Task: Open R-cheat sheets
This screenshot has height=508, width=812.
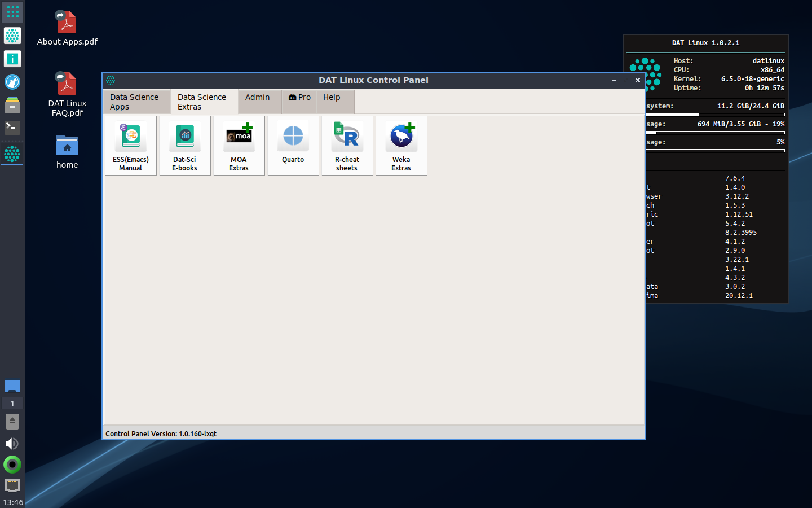Action: pos(347,146)
